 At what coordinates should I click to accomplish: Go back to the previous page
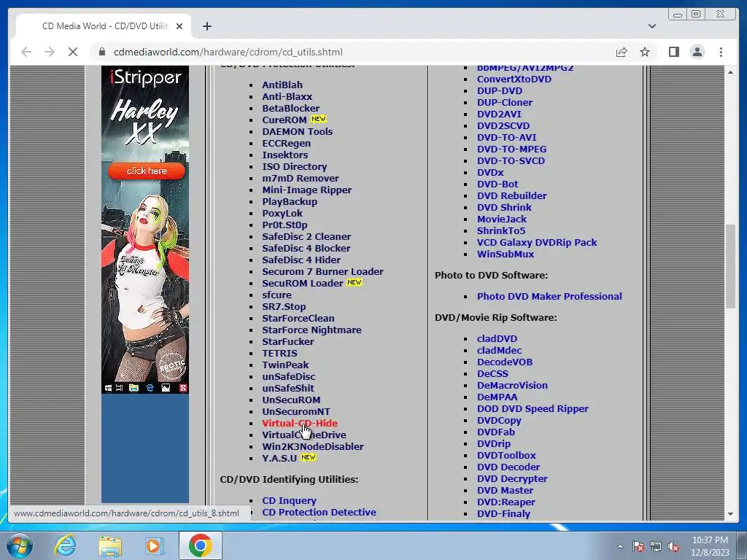(26, 52)
